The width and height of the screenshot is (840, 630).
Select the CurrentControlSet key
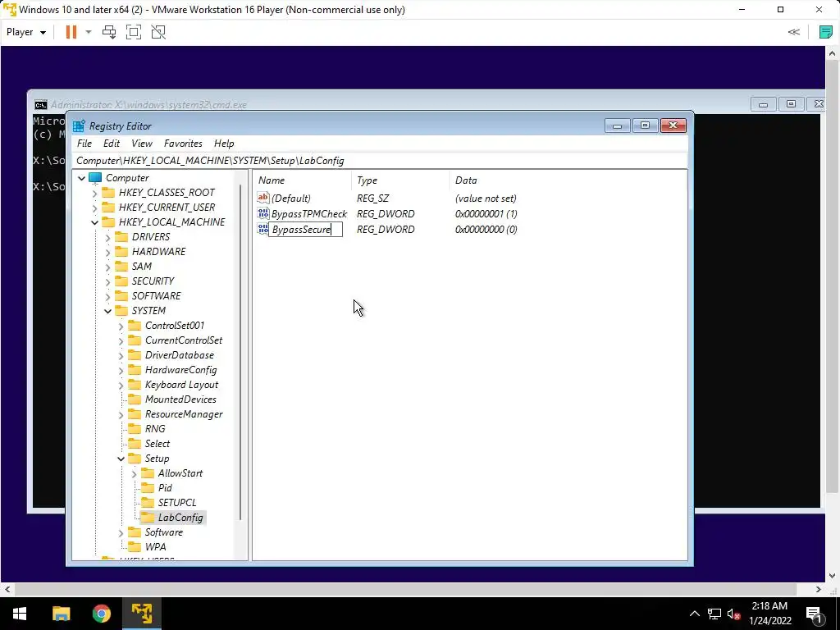point(183,340)
